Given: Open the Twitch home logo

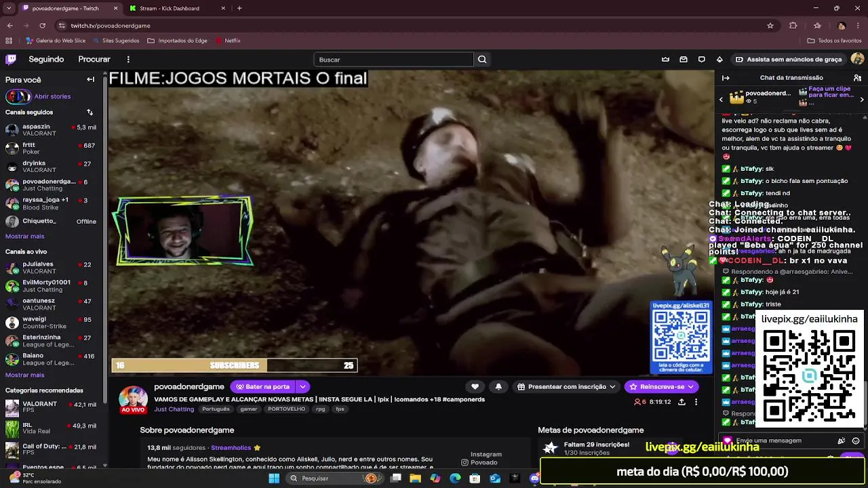Looking at the screenshot, I should 11,59.
